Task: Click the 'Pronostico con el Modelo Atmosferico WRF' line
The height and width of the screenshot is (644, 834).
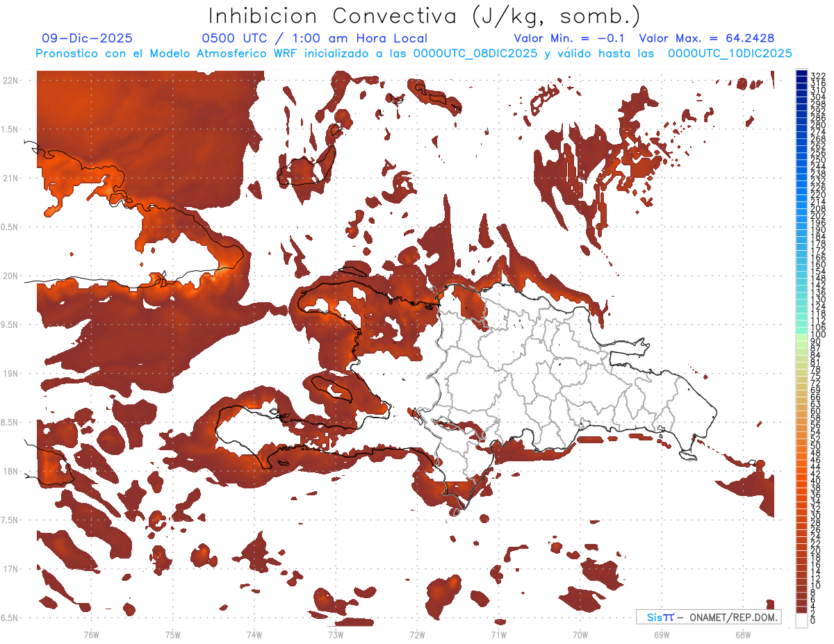Action: (x=414, y=53)
